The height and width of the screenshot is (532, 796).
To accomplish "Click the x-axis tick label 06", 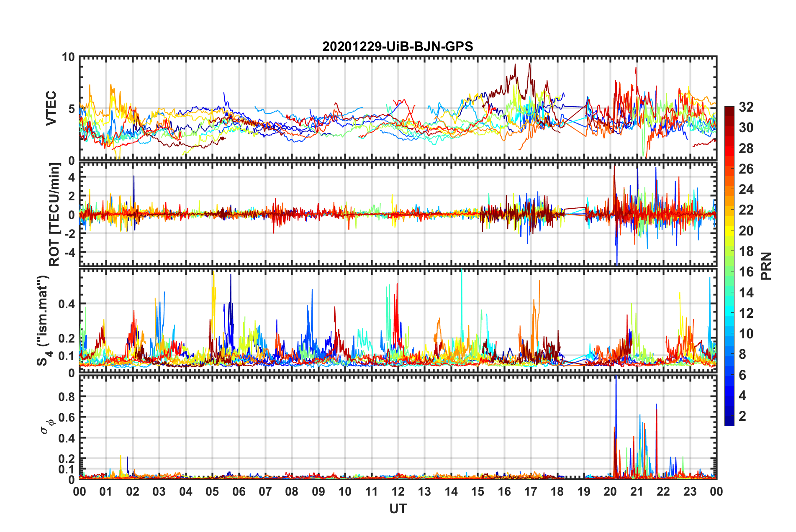I will [x=239, y=491].
